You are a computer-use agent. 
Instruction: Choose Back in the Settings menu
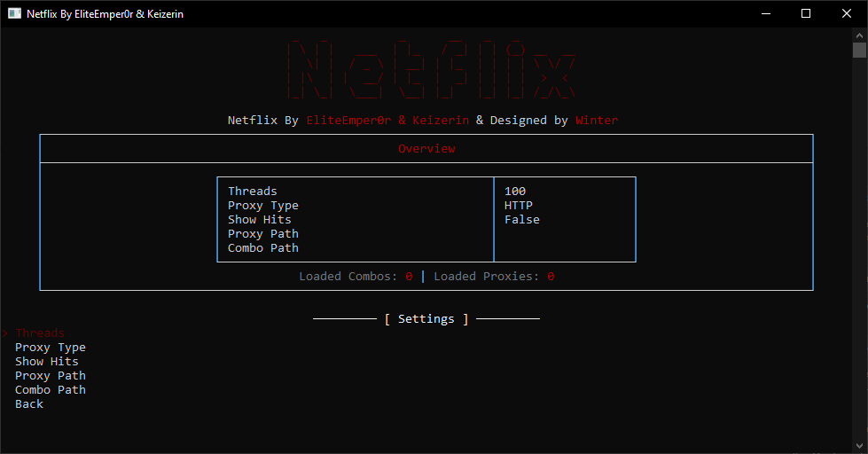tap(29, 404)
